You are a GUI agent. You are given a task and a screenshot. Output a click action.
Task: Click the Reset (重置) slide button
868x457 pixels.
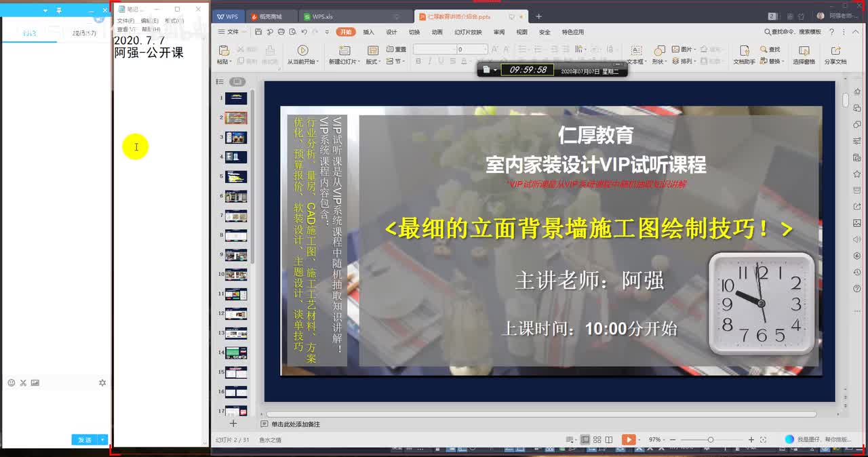point(396,49)
